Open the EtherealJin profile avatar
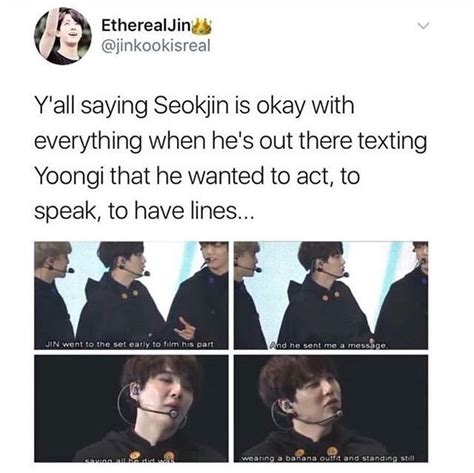This screenshot has height=473, width=474. coord(63,36)
